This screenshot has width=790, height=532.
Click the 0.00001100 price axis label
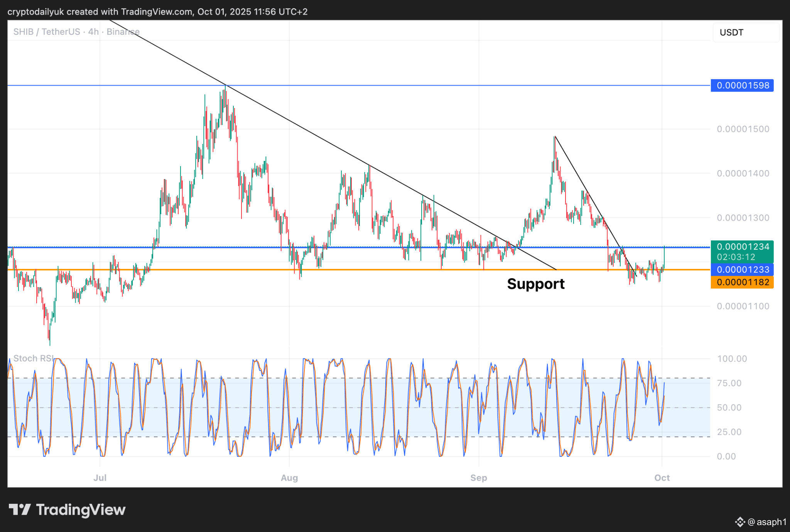pos(743,306)
